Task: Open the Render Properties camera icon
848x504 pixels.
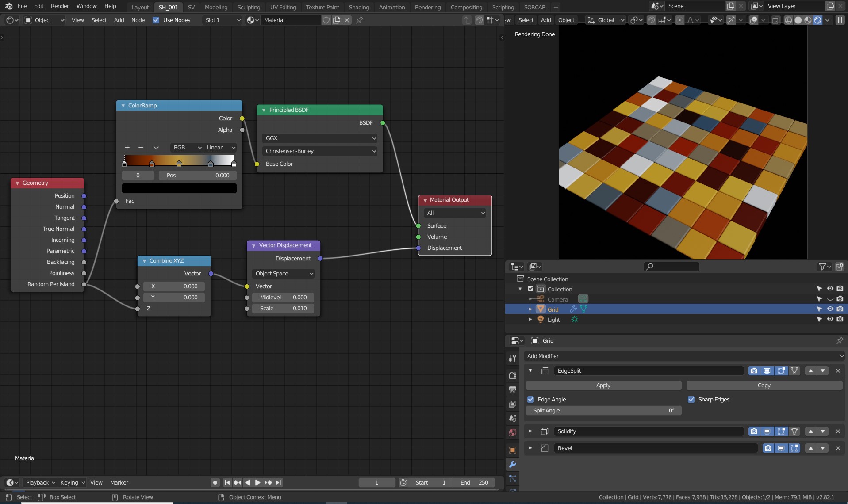Action: tap(513, 375)
